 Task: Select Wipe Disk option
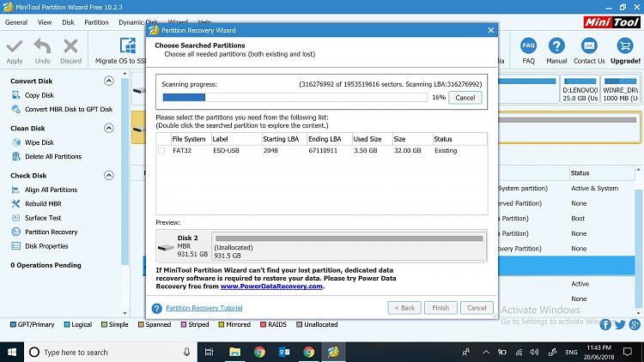tap(39, 142)
